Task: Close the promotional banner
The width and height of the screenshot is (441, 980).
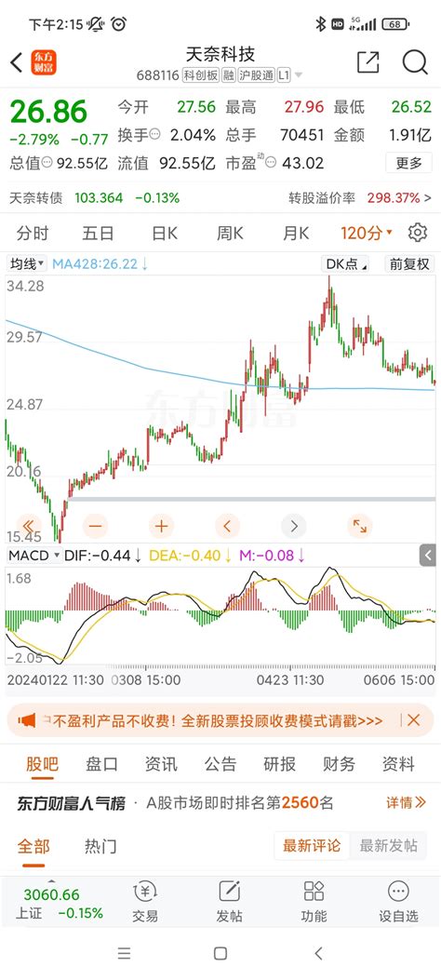Action: [x=413, y=720]
